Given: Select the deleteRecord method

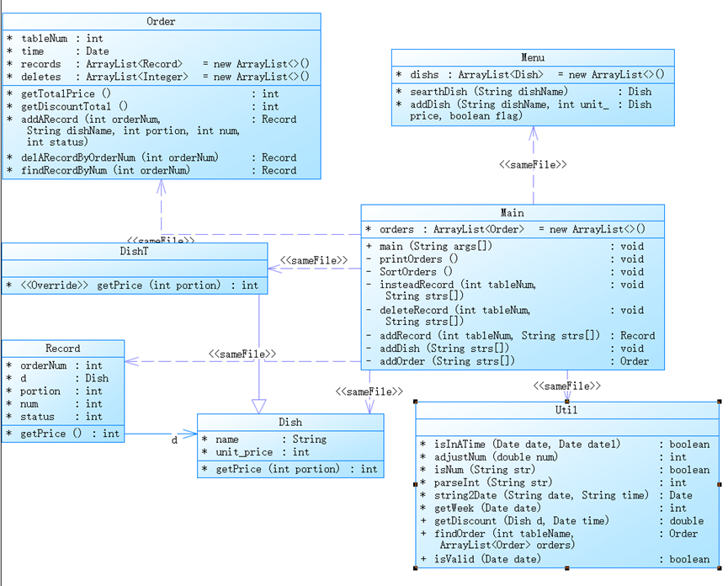Looking at the screenshot, I should point(505,316).
